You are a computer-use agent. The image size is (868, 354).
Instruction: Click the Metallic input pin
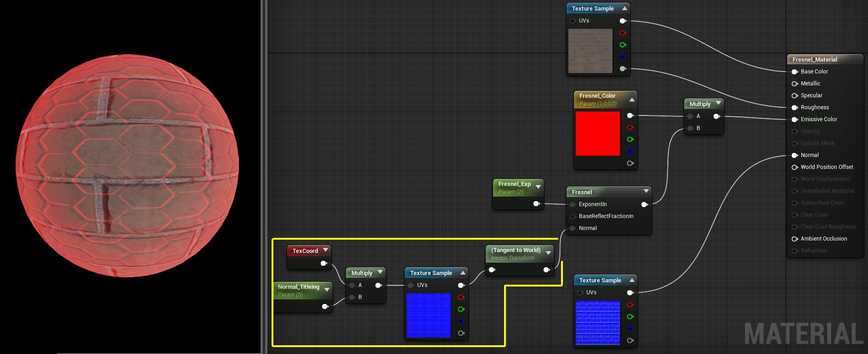click(794, 84)
